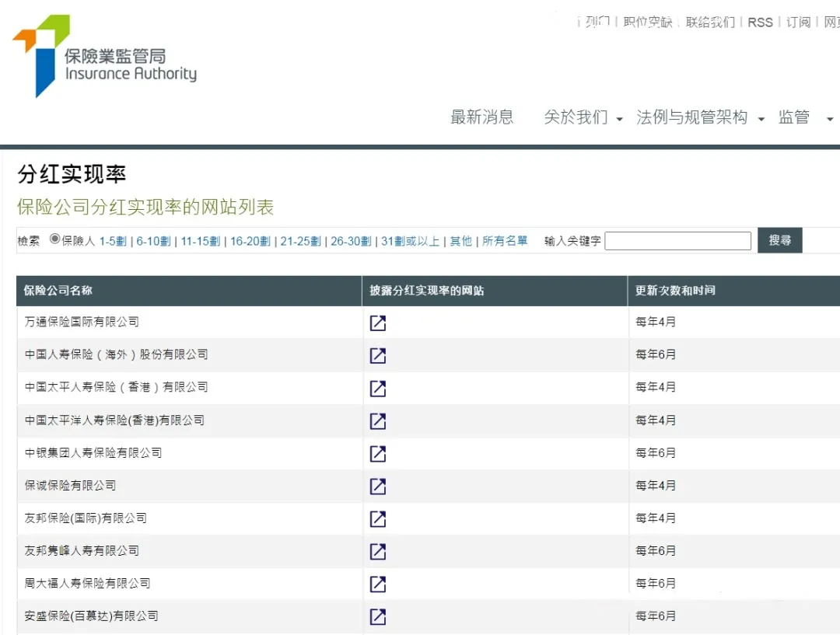Select the 周大福人寿保险有限公司 name

(87, 584)
